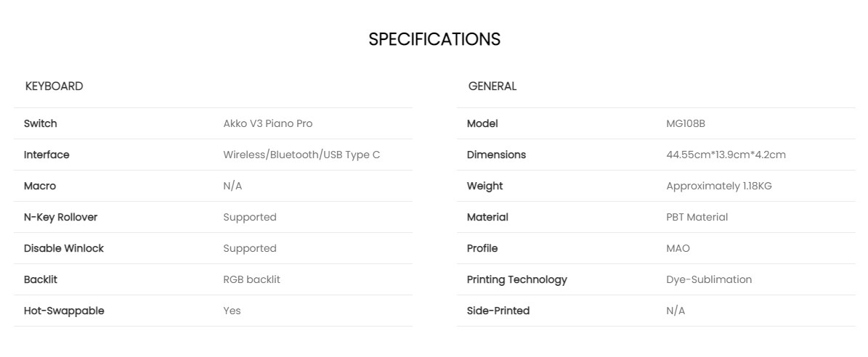This screenshot has height=357, width=868.
Task: Click the PBT Material value
Action: 697,217
